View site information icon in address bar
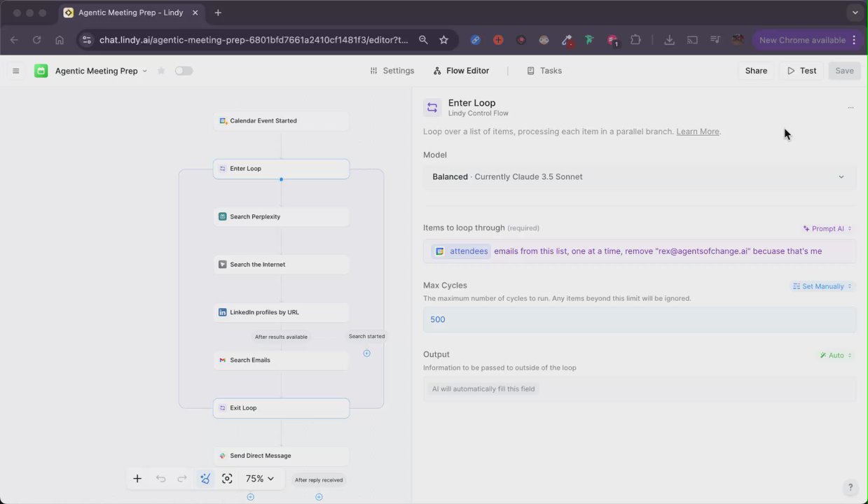This screenshot has height=504, width=868. (85, 40)
